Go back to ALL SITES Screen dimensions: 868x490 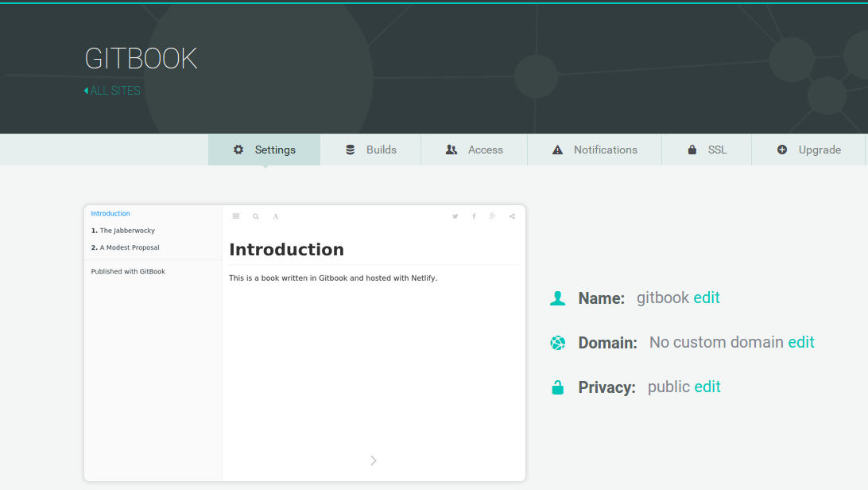[x=112, y=91]
